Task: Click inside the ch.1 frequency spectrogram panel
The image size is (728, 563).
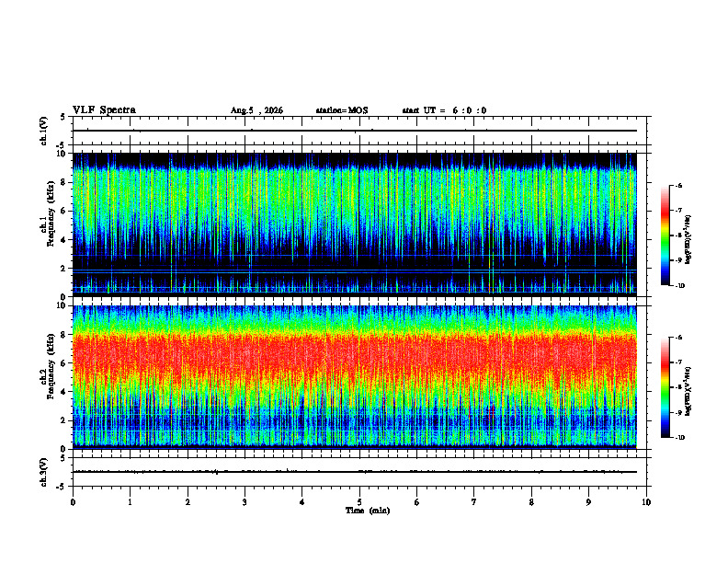Action: tap(354, 224)
